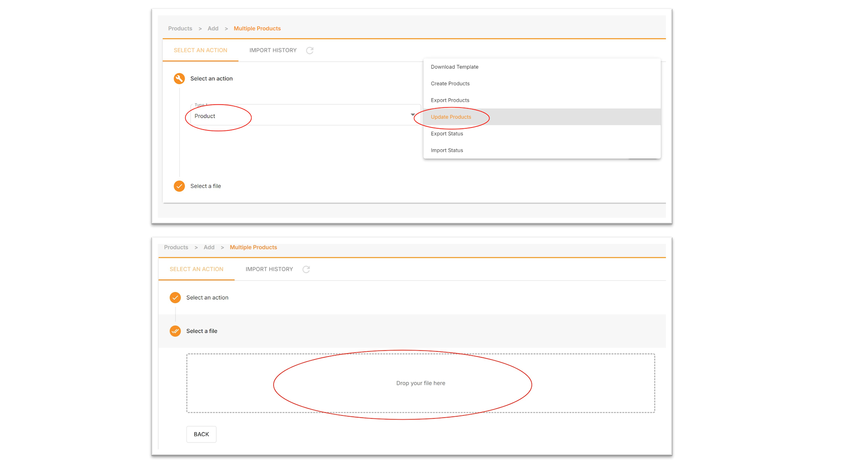The image size is (868, 467).
Task: Choose Download Template from the action list
Action: tap(542, 67)
